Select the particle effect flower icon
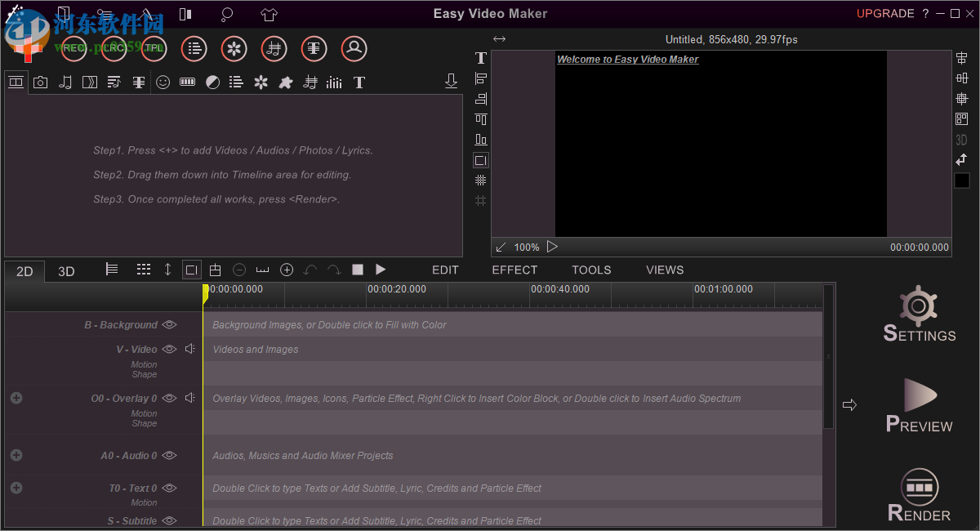The width and height of the screenshot is (980, 531). [x=261, y=82]
